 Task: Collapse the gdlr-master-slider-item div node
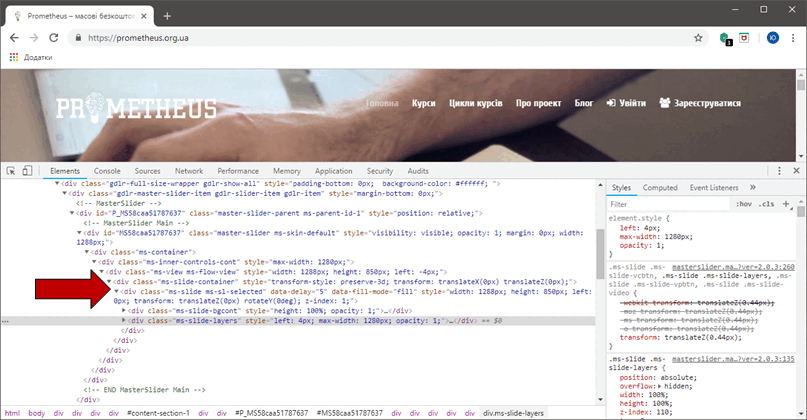(x=65, y=194)
